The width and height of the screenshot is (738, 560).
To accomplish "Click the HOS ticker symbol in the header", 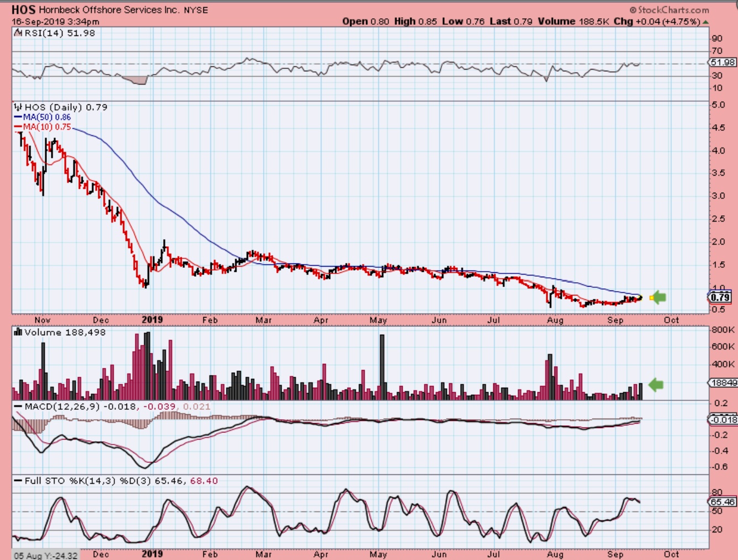I will (23, 10).
